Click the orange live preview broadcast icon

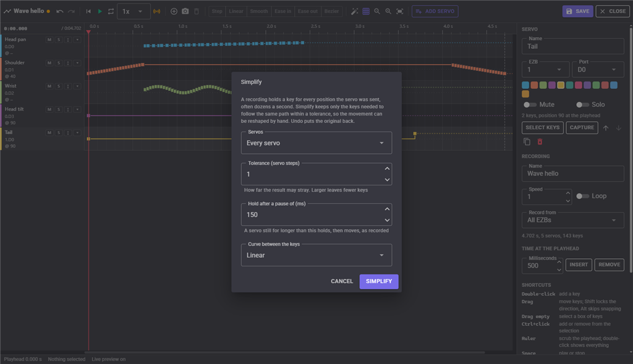click(x=156, y=11)
